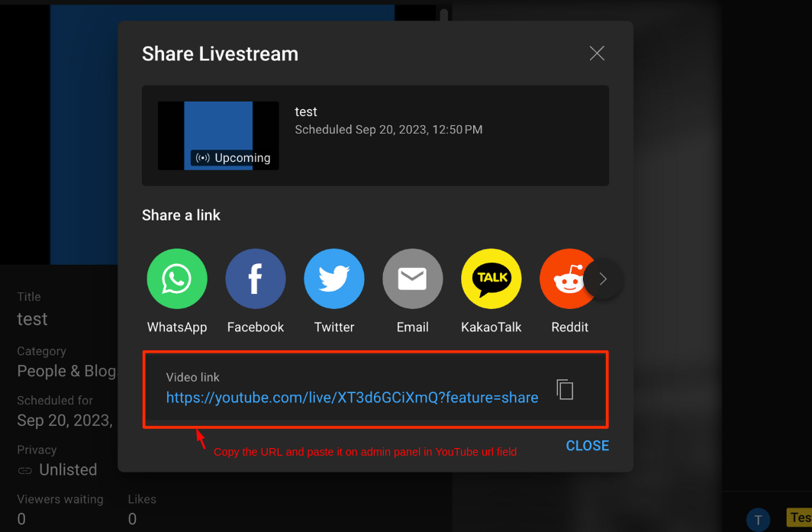The width and height of the screenshot is (812, 532).
Task: Dismiss the Share Livestream dialog with the X
Action: 597,53
